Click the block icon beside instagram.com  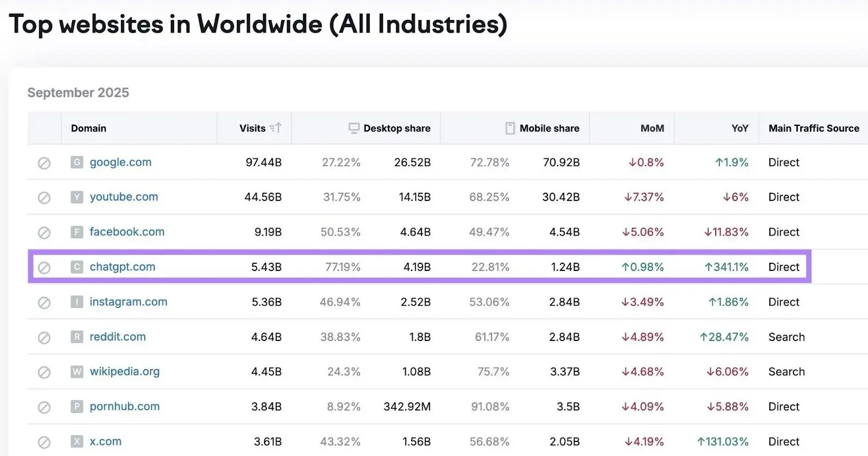point(44,302)
